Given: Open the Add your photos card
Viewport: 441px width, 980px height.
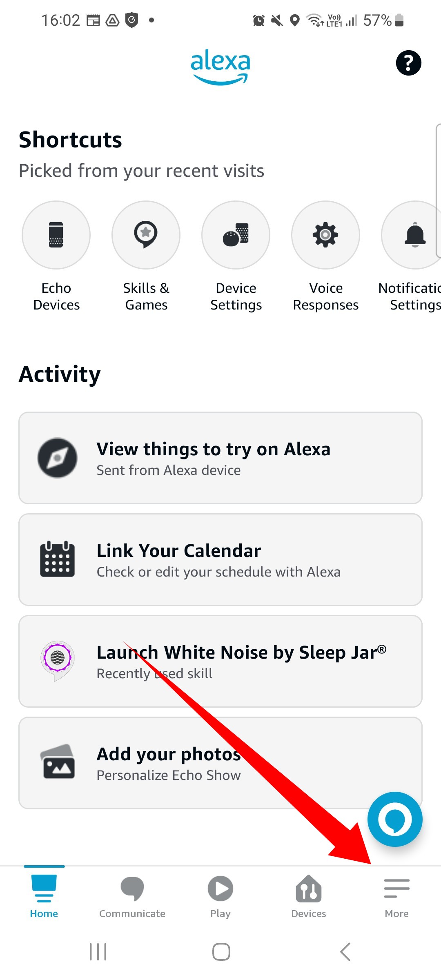Looking at the screenshot, I should (x=220, y=763).
